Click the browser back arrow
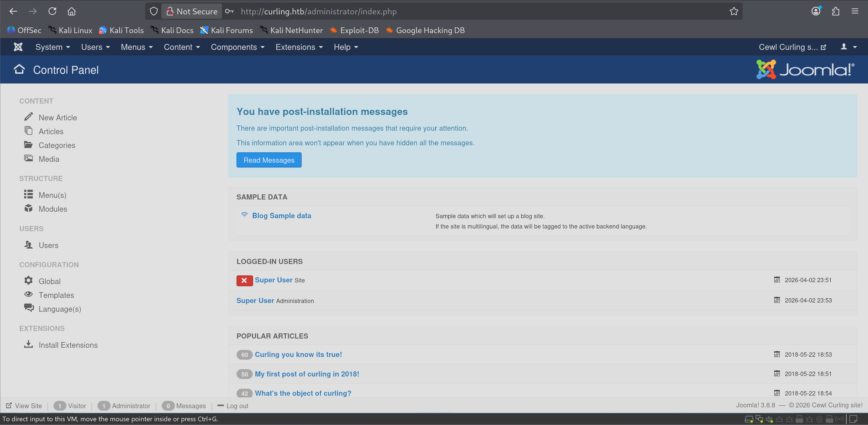 pos(13,11)
